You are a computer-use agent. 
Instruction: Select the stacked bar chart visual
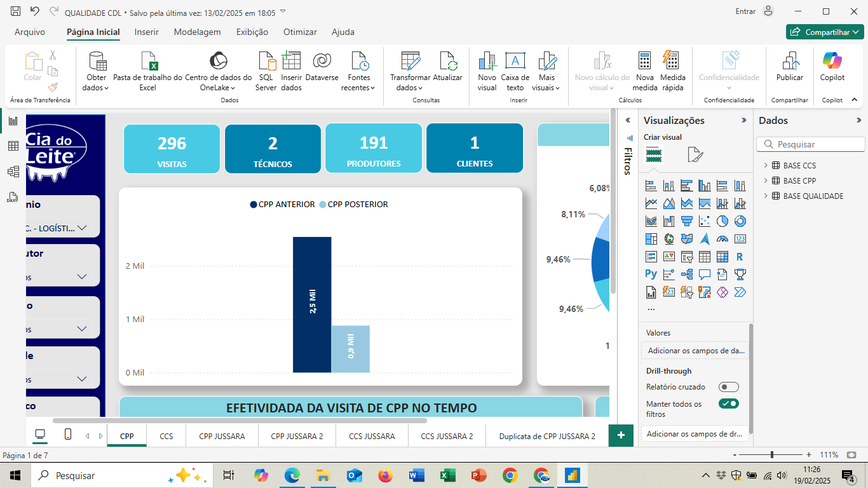(x=651, y=186)
